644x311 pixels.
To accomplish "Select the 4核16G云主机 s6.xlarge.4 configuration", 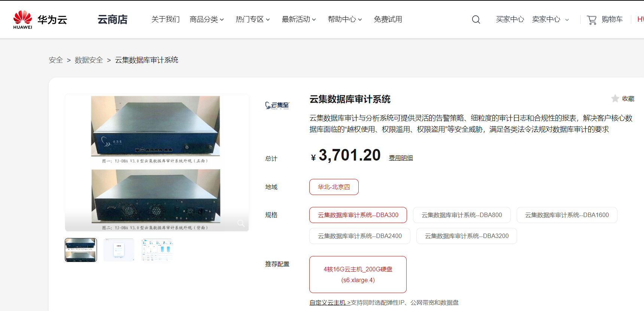I will 358,275.
